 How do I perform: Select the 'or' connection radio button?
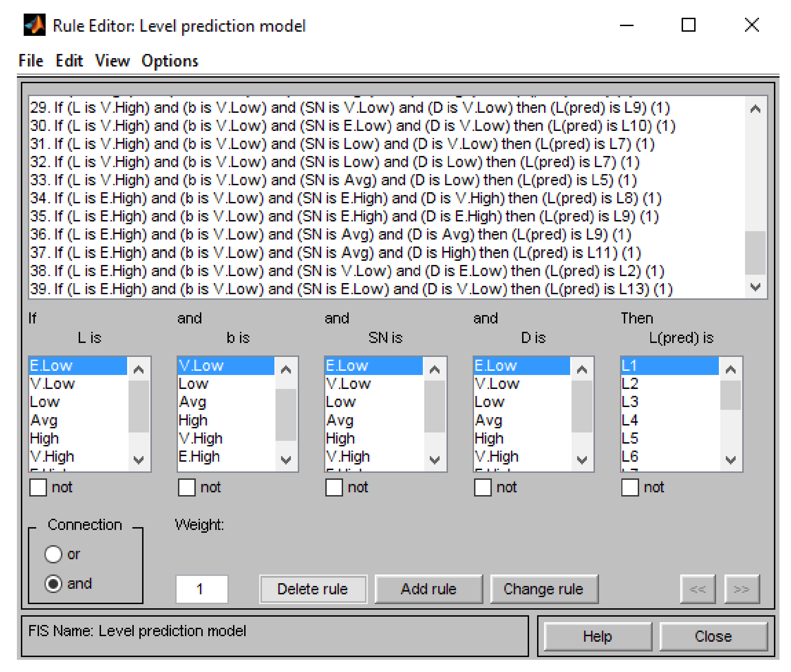53,554
